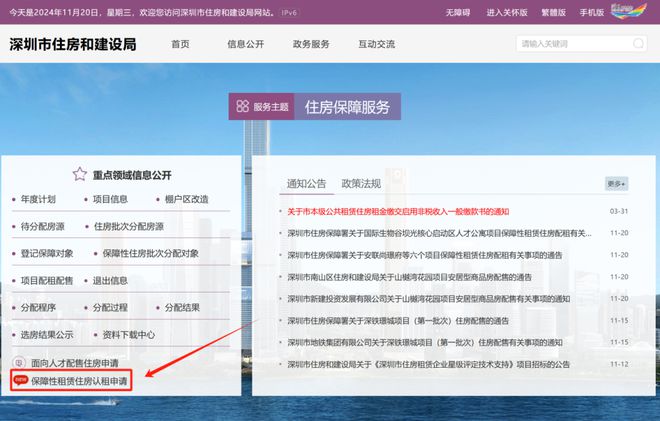This screenshot has width=660, height=421.
Task: Open the 选房结果公示 link
Action: (47, 335)
